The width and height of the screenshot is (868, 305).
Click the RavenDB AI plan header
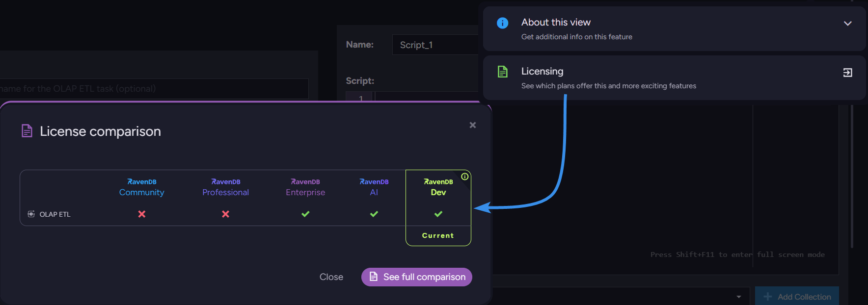point(374,187)
